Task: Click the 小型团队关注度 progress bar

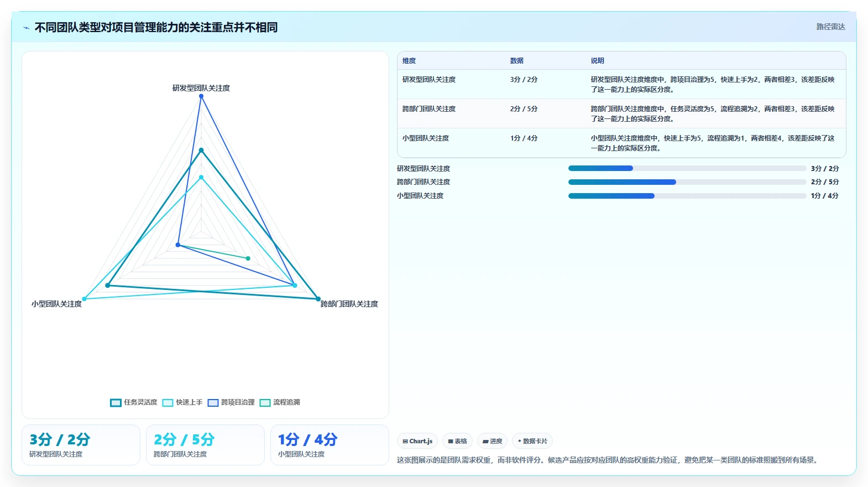Action: (687, 196)
